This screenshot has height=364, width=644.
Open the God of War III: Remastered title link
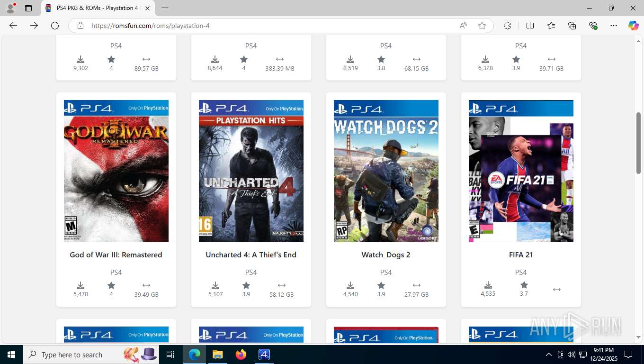pyautogui.click(x=116, y=255)
